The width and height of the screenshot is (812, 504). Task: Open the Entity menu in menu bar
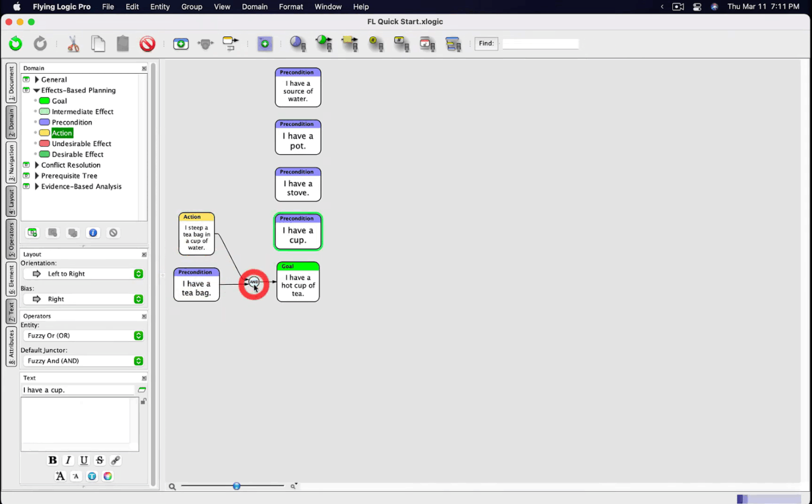pyautogui.click(x=159, y=7)
